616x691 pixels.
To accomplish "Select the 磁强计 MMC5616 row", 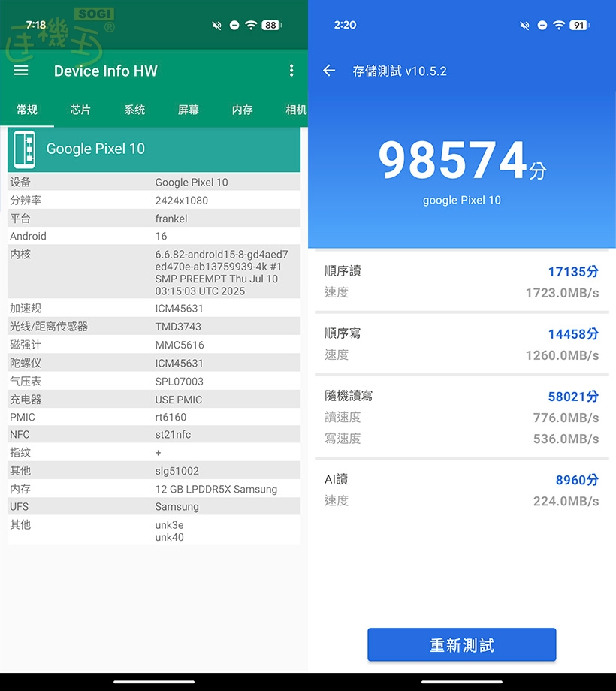I will (154, 345).
